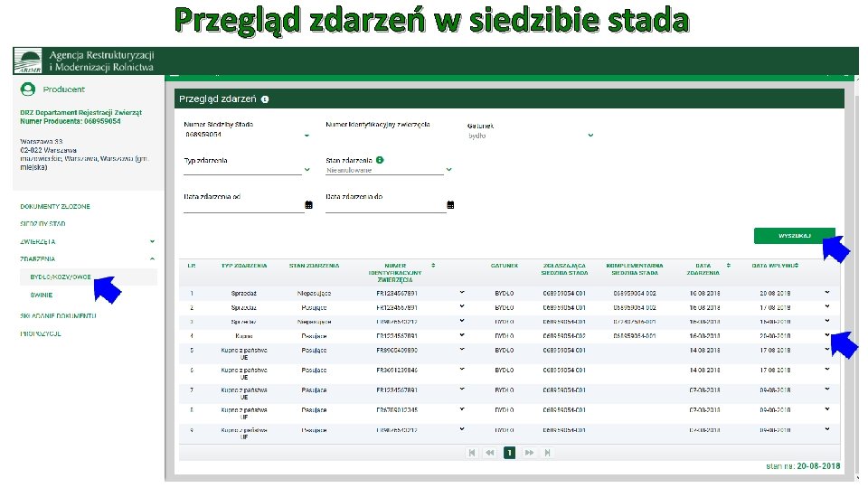Open PROPOZYCJE menu item

(41, 333)
